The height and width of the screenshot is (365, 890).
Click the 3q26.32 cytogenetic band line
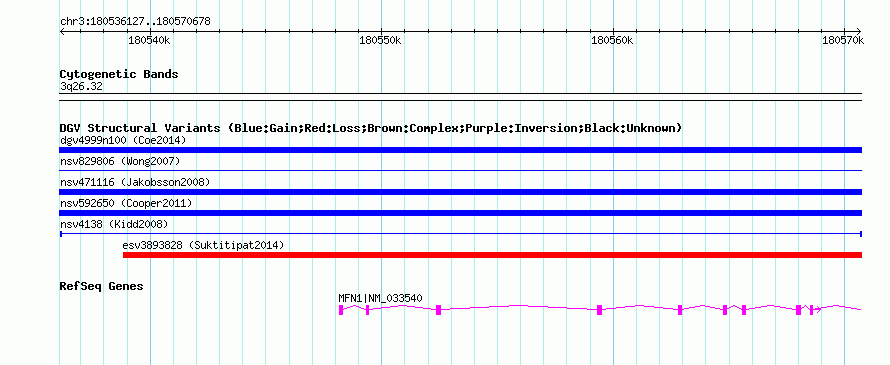460,97
